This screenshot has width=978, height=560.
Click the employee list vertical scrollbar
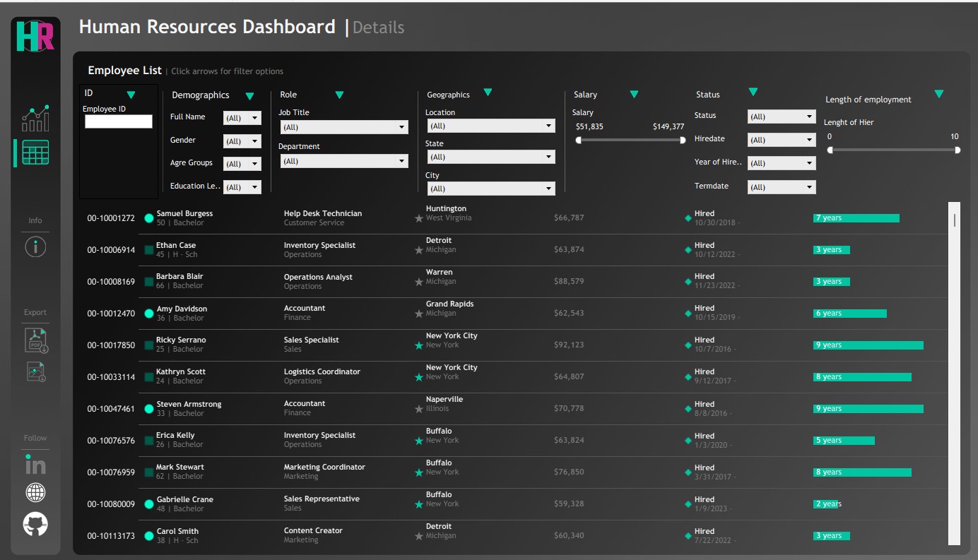(x=954, y=374)
